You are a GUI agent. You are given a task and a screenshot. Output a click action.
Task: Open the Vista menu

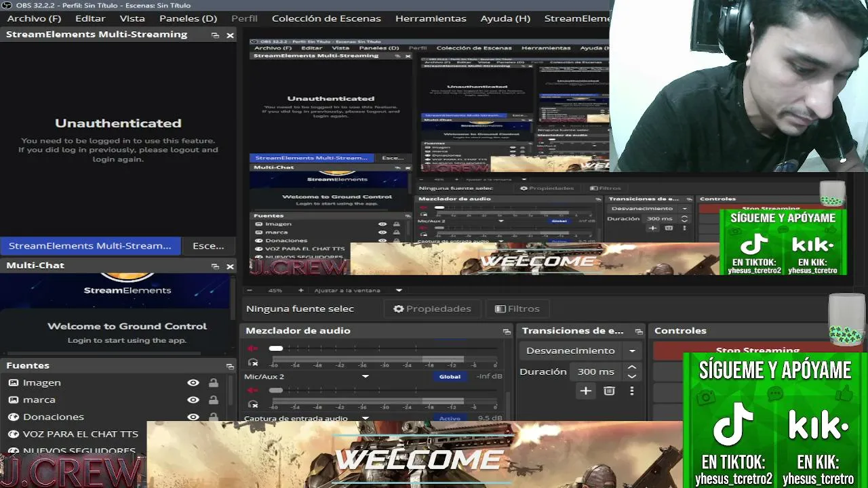132,18
